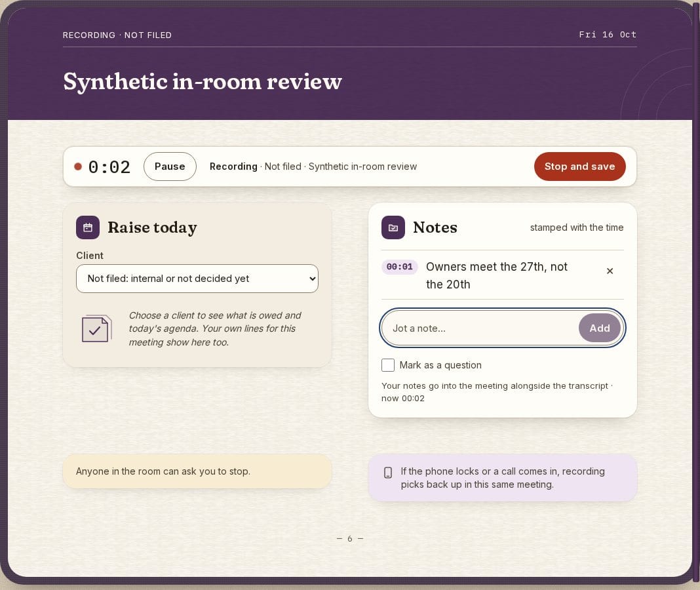Add the jotted note
The image size is (700, 590).
tap(600, 328)
